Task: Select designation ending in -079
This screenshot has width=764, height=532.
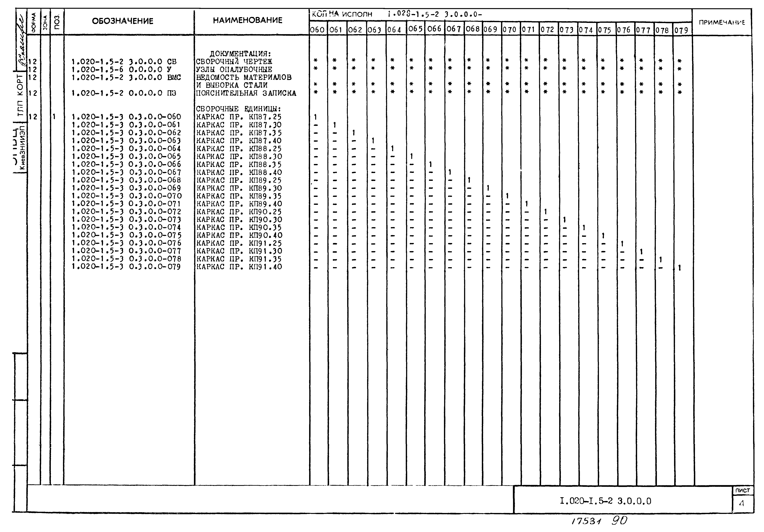Action: 126,267
